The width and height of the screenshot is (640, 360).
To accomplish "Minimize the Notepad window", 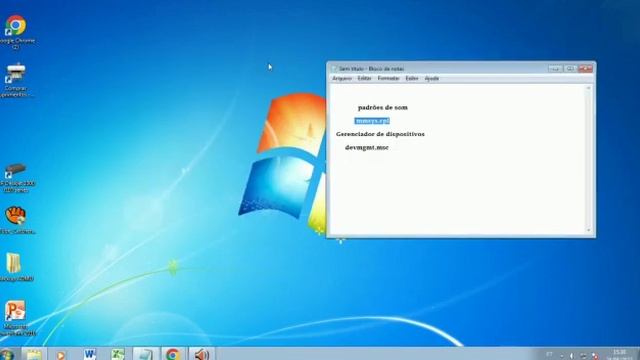I will [x=555, y=69].
